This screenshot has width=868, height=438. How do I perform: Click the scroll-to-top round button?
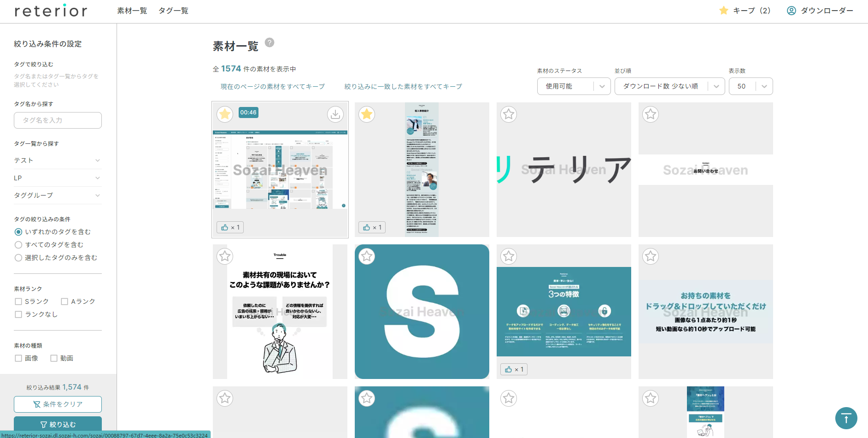coord(846,418)
